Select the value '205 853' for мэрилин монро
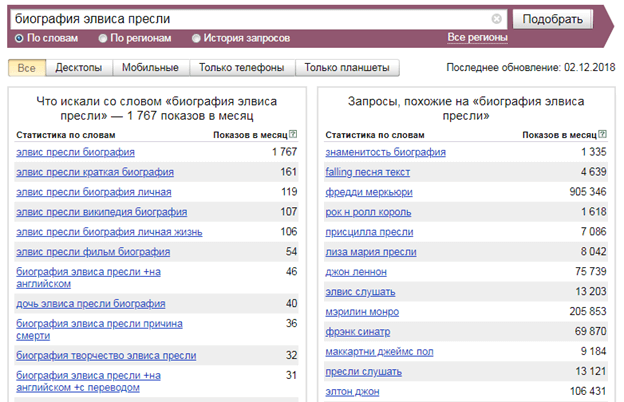This screenshot has width=624, height=402. [588, 311]
